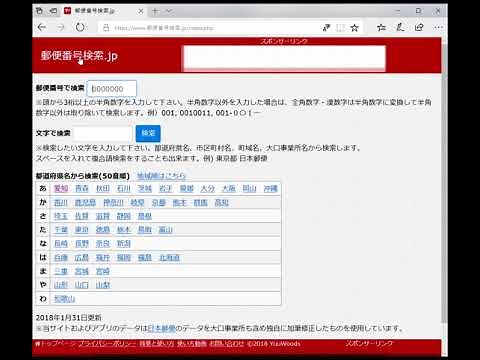Click the blue 検索 button

[148, 133]
